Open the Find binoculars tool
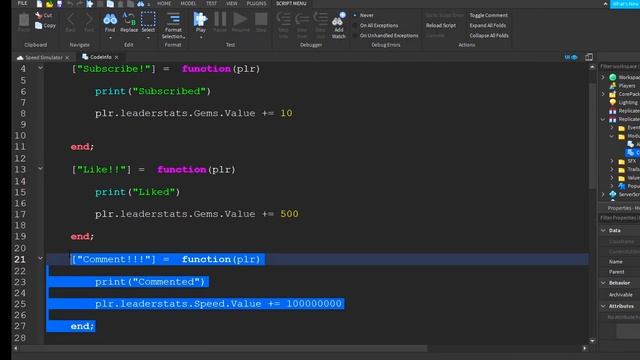Viewport: 640px width, 360px height. [110, 19]
